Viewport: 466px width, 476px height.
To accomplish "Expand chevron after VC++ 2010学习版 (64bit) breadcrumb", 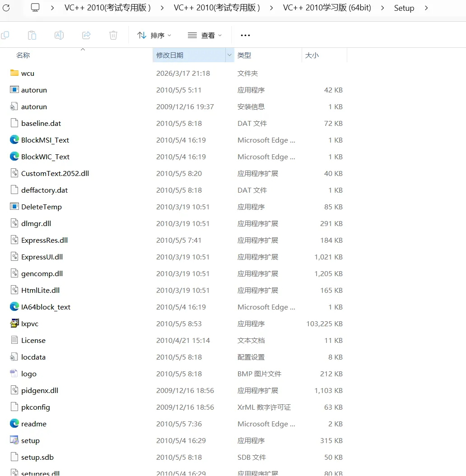I will coord(382,8).
